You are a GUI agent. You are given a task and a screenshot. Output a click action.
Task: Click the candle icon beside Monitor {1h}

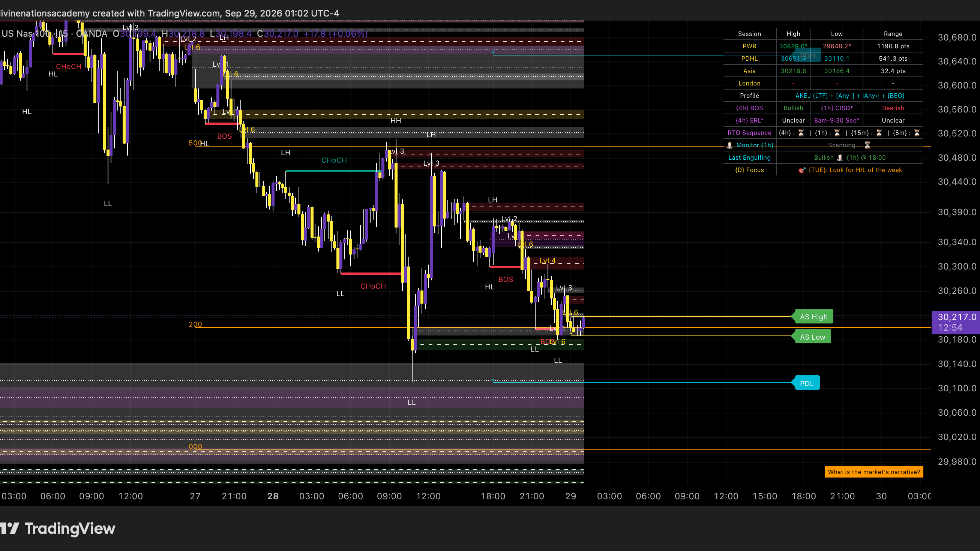(x=730, y=145)
